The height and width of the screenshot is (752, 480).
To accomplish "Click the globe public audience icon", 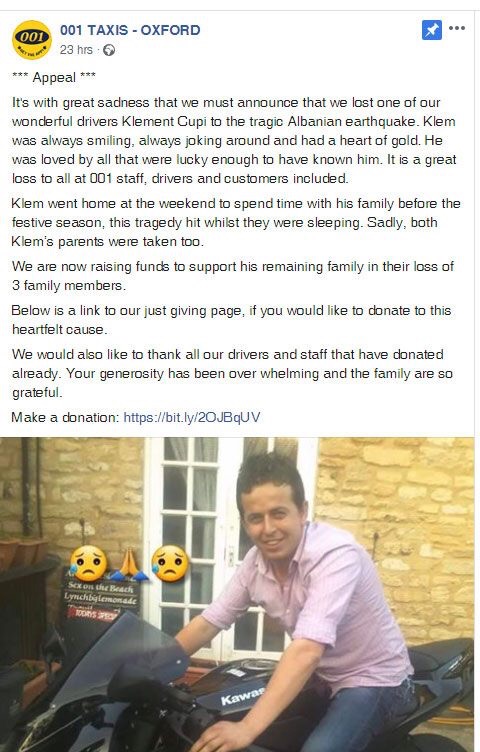I will (x=109, y=50).
